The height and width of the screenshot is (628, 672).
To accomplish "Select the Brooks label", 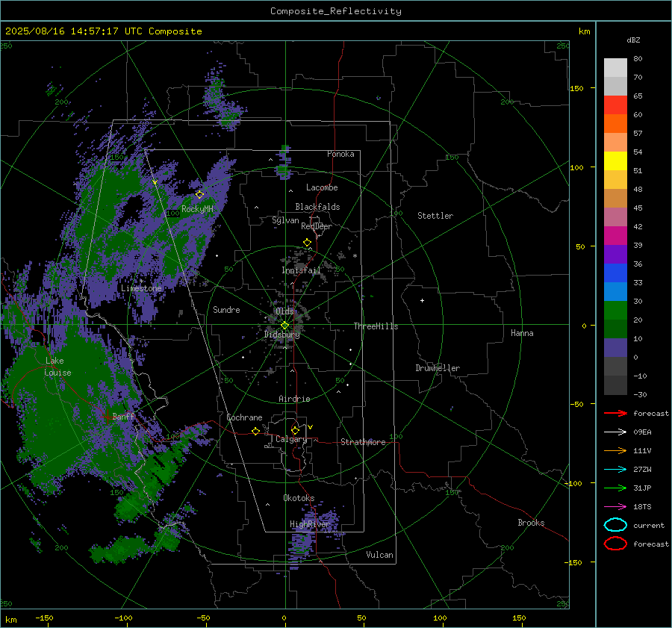I will point(531,523).
